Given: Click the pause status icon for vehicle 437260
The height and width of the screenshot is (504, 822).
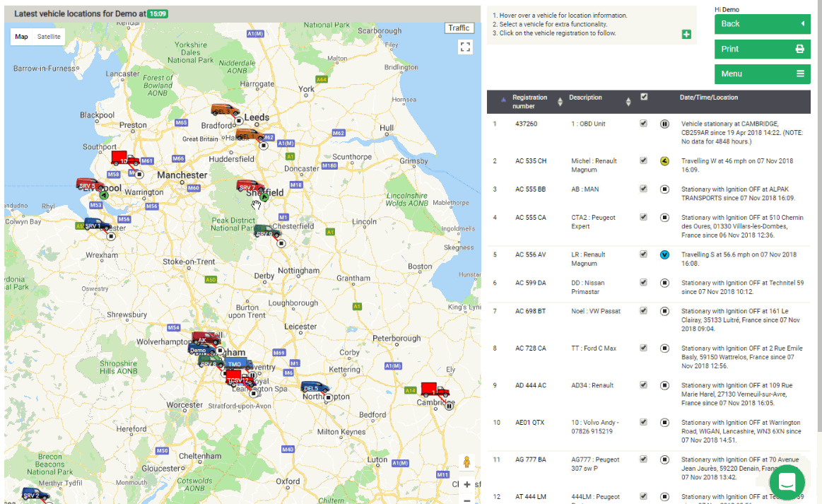Looking at the screenshot, I should tap(664, 124).
